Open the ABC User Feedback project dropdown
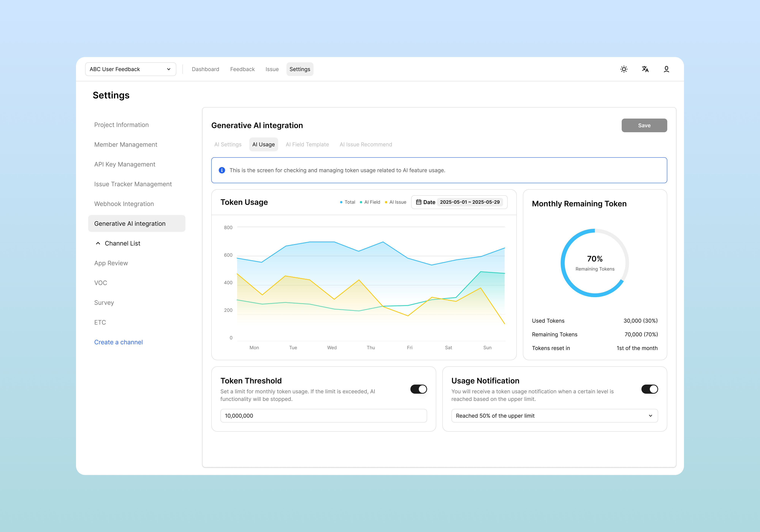This screenshot has height=532, width=760. coord(130,69)
